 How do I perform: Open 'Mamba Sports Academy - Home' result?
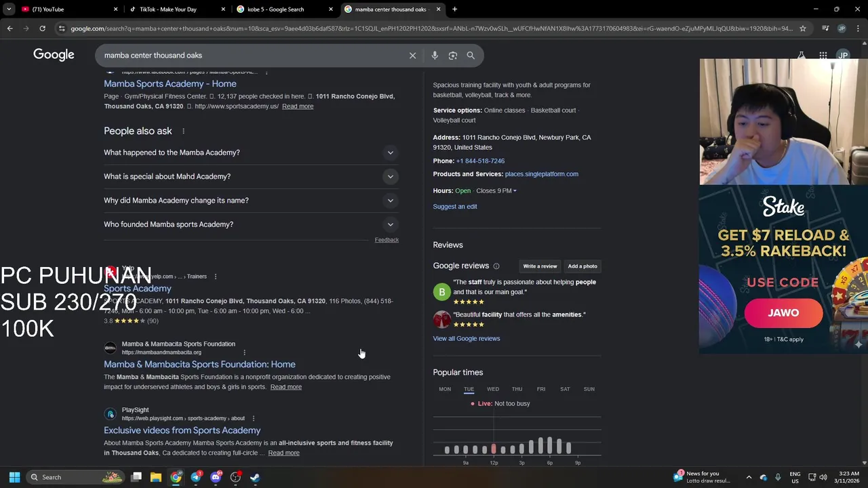click(x=170, y=83)
